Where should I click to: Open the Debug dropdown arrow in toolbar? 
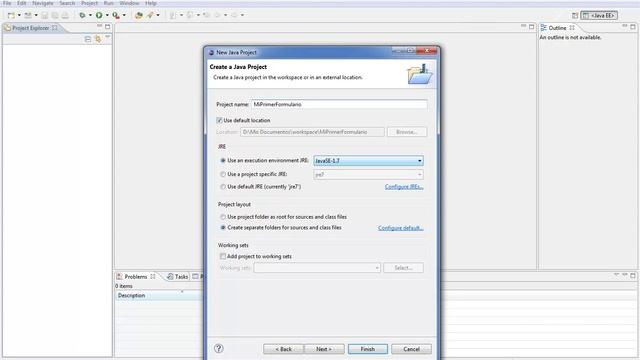(90, 15)
